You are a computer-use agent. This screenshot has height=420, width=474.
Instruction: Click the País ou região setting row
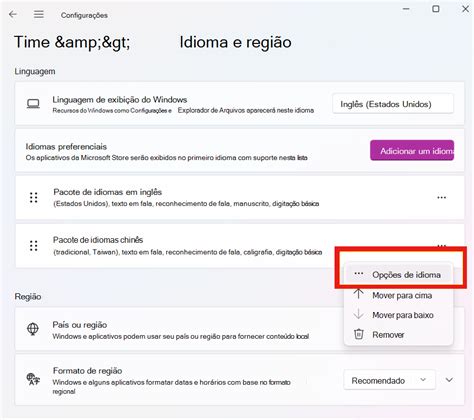pyautogui.click(x=240, y=329)
